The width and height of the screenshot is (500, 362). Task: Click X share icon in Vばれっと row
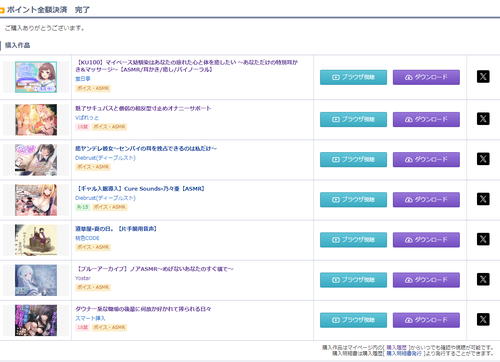pos(483,119)
